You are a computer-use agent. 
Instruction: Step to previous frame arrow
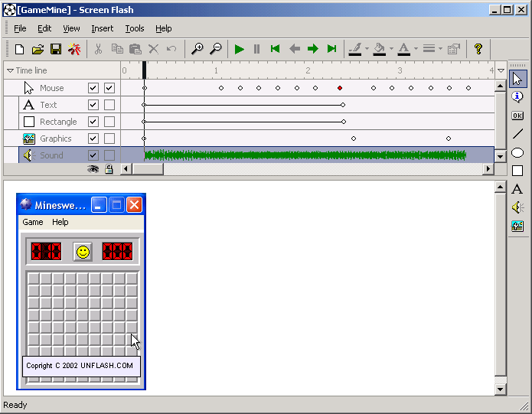pos(295,49)
